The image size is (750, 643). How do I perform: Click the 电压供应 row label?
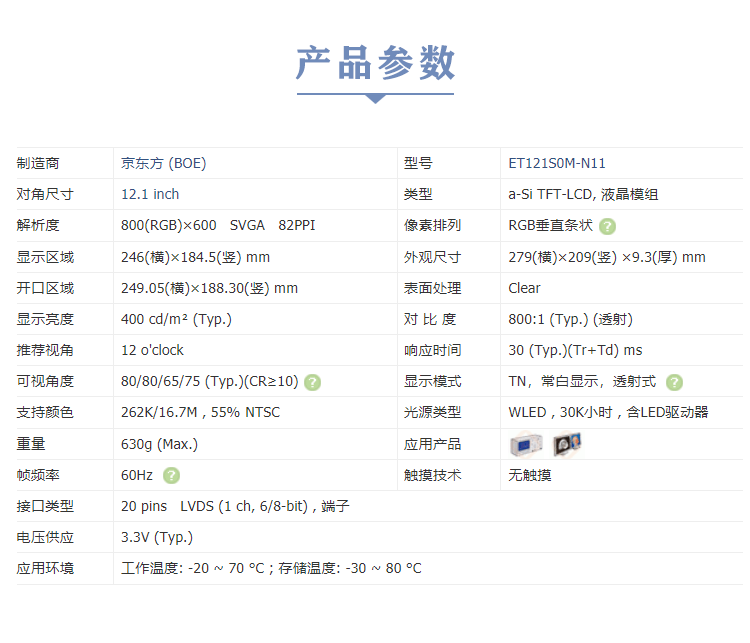(45, 537)
